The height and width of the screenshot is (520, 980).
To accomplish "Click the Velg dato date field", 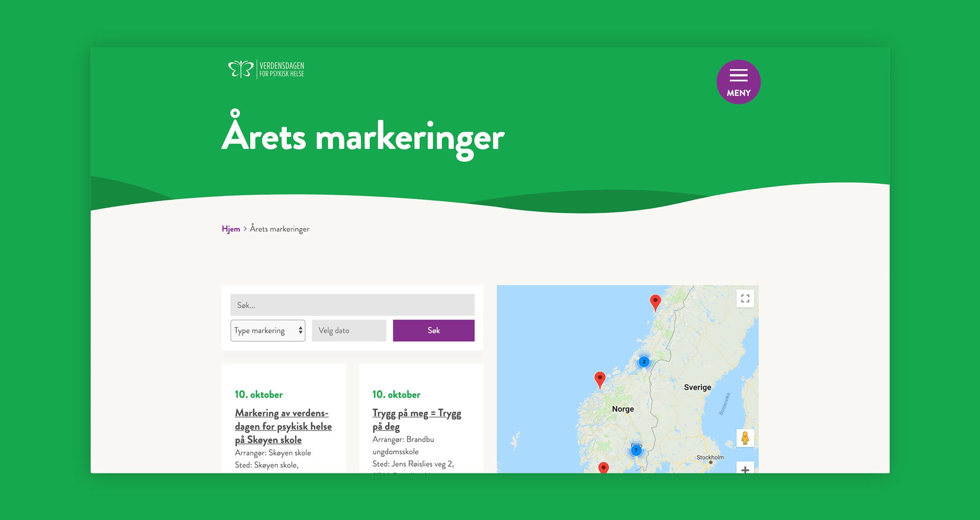I will coord(349,331).
